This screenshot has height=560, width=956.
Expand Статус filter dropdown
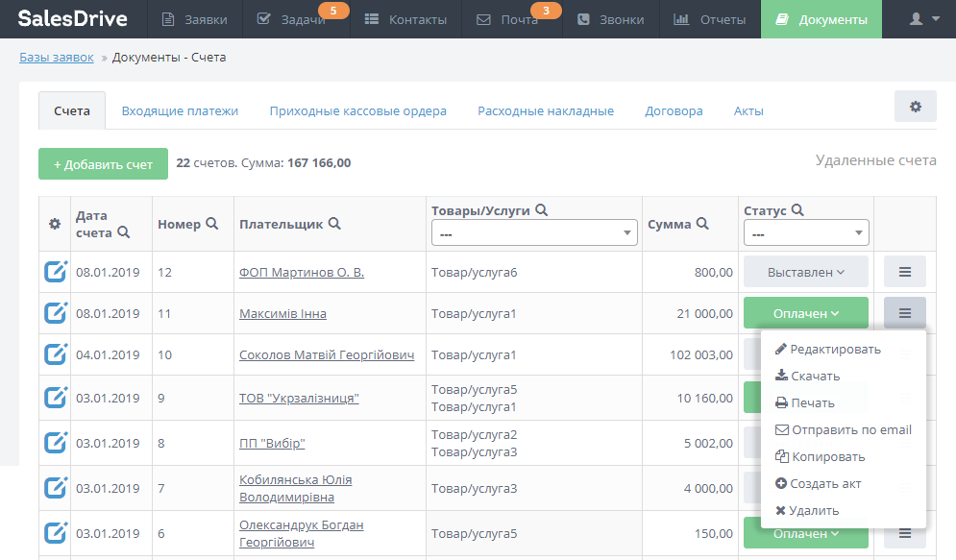[806, 232]
